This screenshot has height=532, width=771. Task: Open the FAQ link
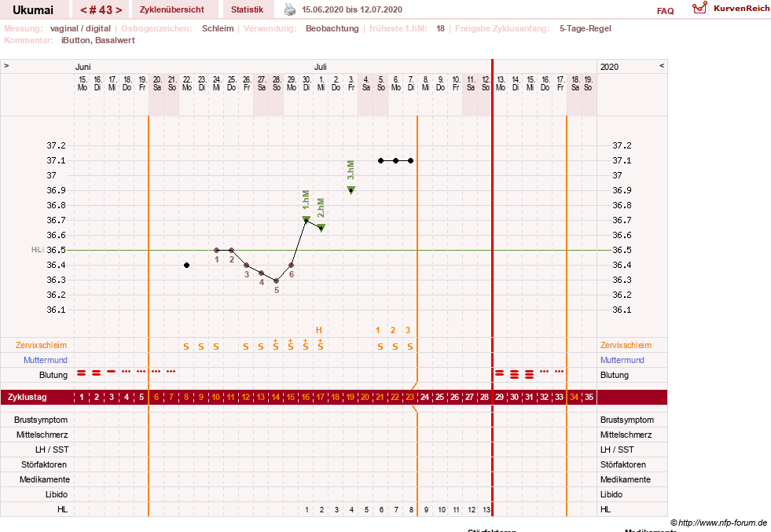click(665, 11)
